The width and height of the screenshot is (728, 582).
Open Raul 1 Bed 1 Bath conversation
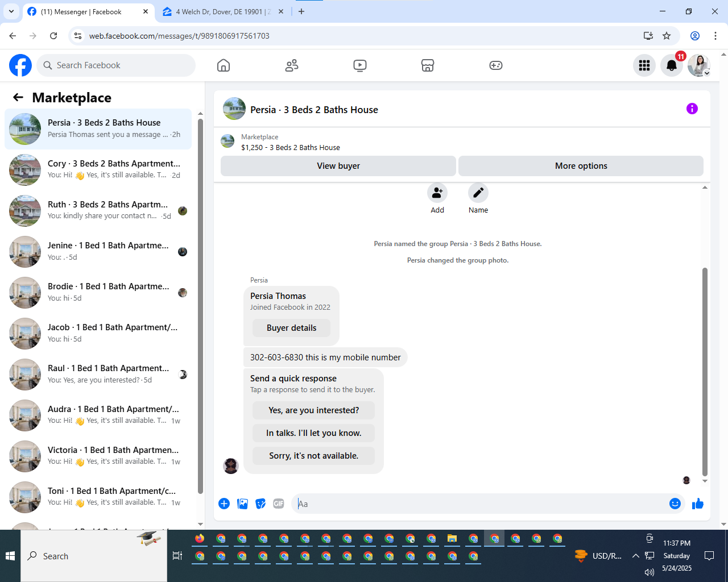(x=98, y=375)
